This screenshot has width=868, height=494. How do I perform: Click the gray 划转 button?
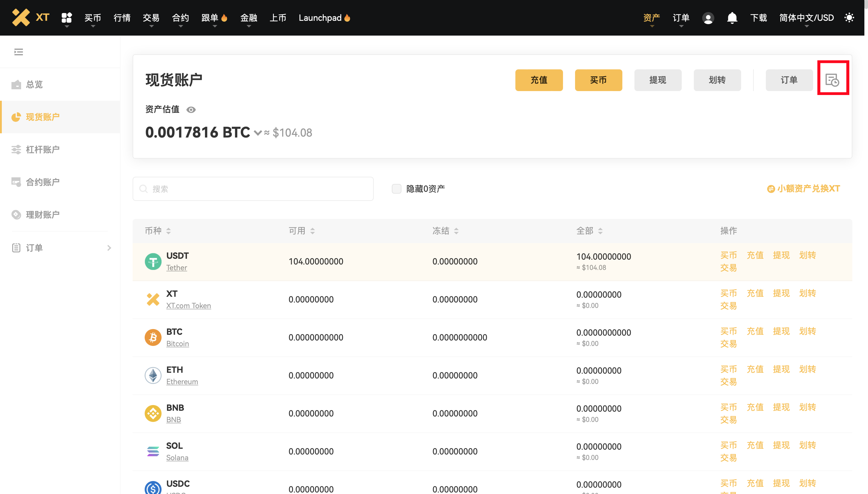click(x=717, y=80)
